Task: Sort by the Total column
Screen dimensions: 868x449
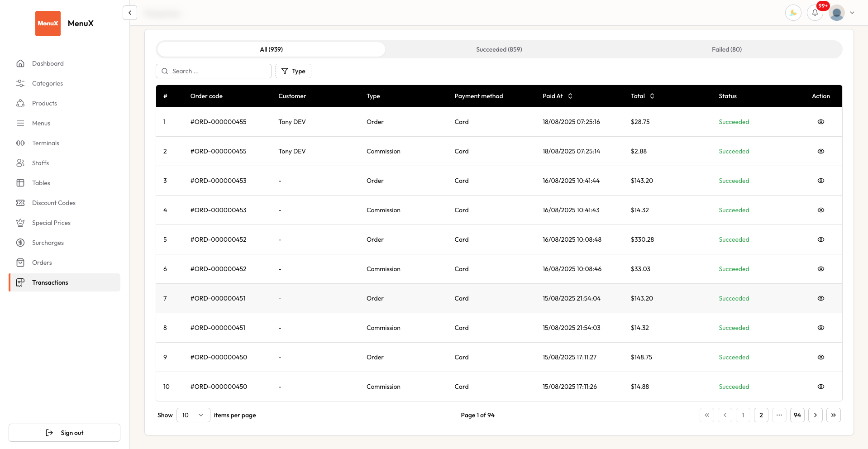Action: click(643, 96)
